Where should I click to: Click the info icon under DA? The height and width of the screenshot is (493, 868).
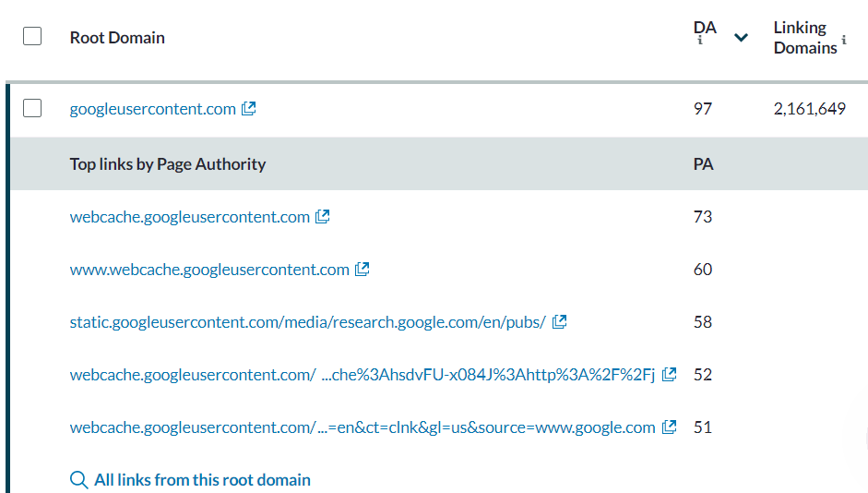point(700,42)
